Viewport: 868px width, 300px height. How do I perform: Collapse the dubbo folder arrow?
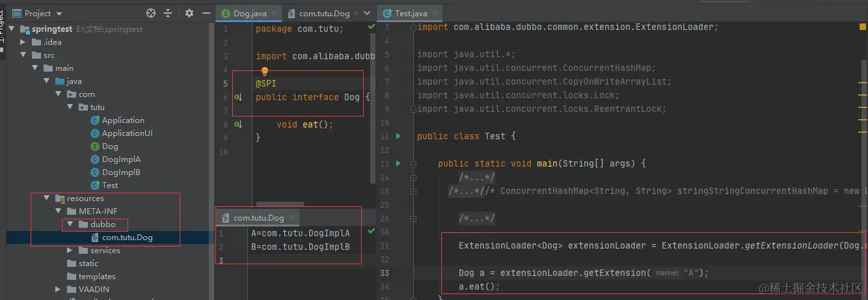point(71,225)
